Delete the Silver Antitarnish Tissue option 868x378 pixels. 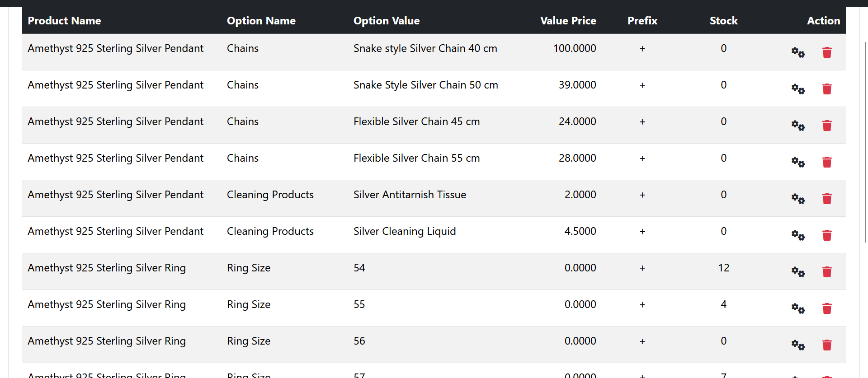tap(827, 199)
